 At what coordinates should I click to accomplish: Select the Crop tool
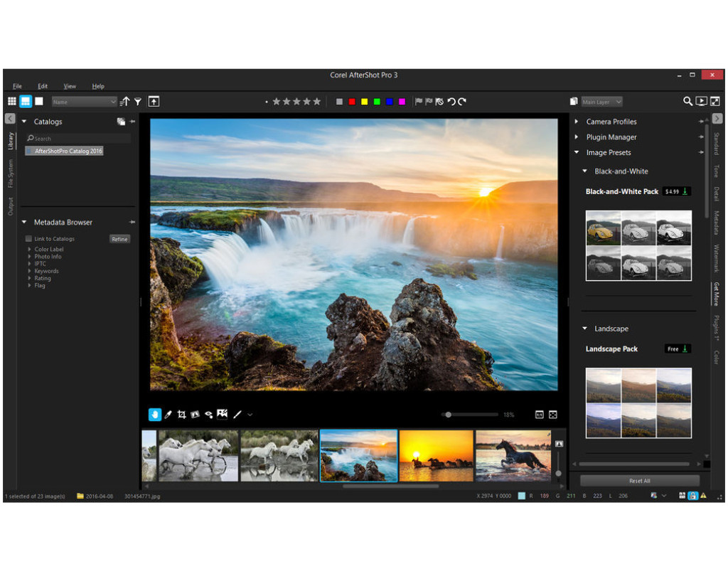pos(181,415)
